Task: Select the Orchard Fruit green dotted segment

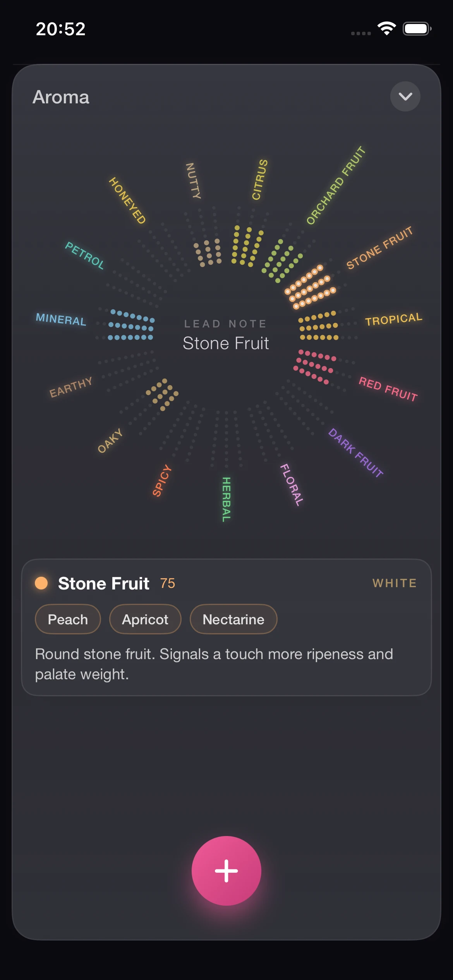Action: (282, 261)
